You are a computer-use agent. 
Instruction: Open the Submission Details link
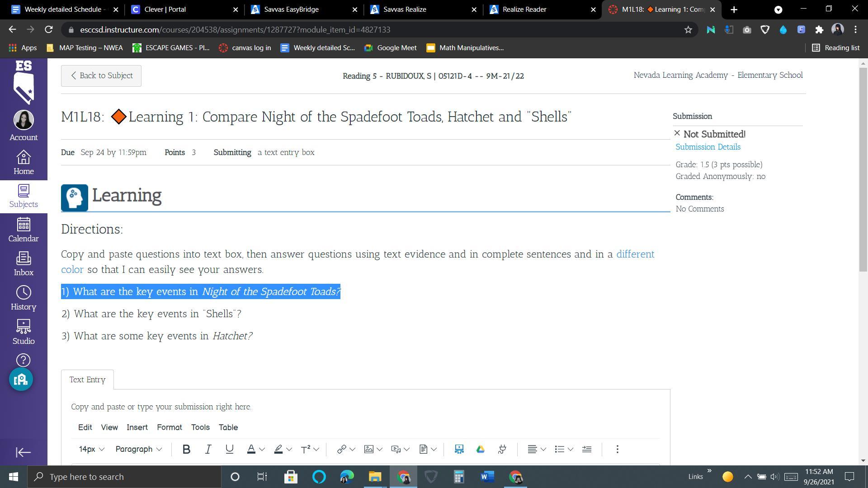(708, 147)
